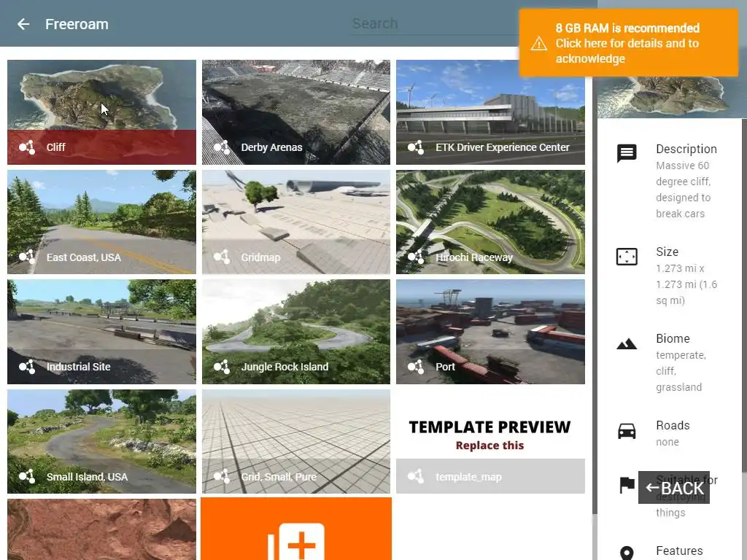Click the spawn points icon on Derby Arenas

point(222,147)
